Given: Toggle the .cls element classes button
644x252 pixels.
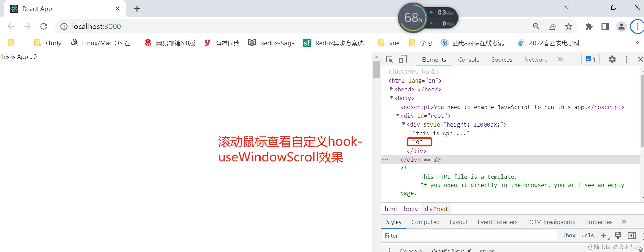Looking at the screenshot, I should [587, 236].
